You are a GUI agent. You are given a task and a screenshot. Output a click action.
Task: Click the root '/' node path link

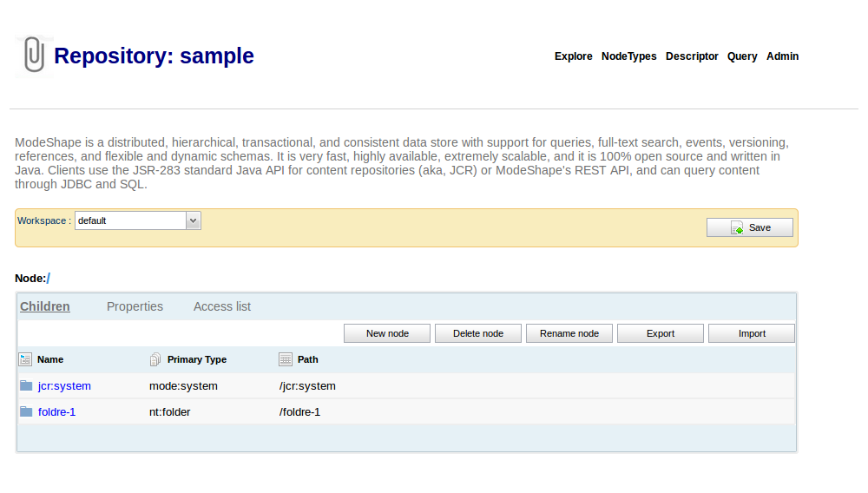[48, 279]
